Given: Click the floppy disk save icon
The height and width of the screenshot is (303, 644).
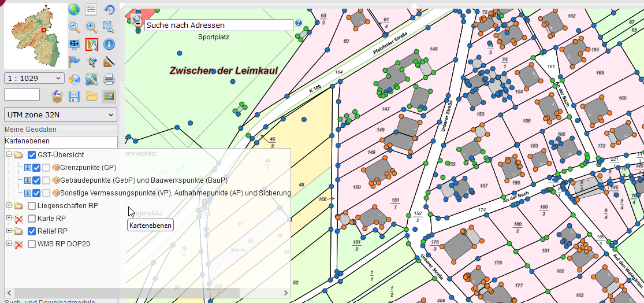Looking at the screenshot, I should pyautogui.click(x=75, y=96).
